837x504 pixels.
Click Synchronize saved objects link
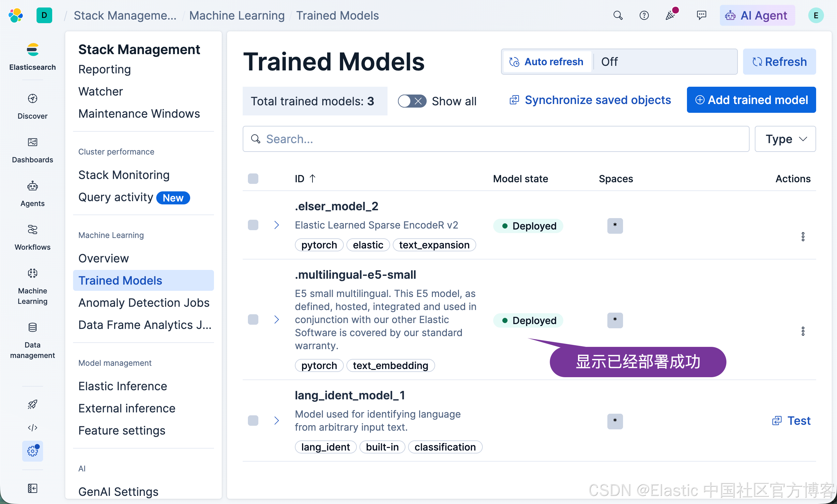click(590, 100)
